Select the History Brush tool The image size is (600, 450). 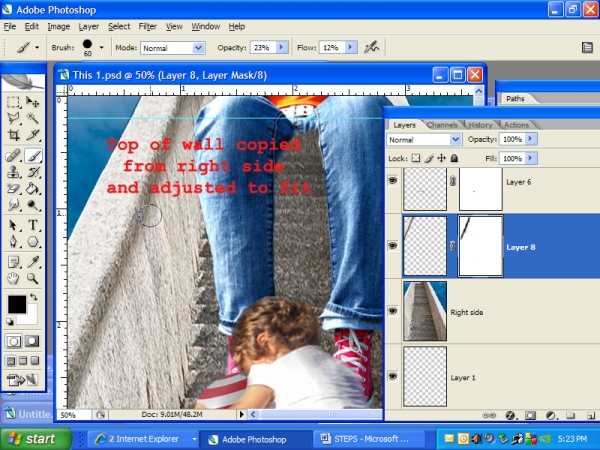[x=33, y=172]
